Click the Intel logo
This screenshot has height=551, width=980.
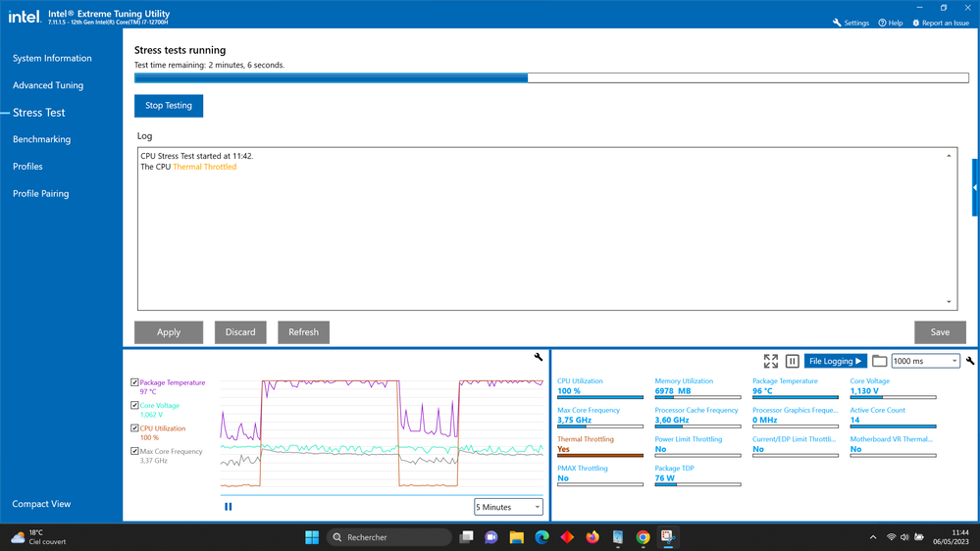pos(24,17)
